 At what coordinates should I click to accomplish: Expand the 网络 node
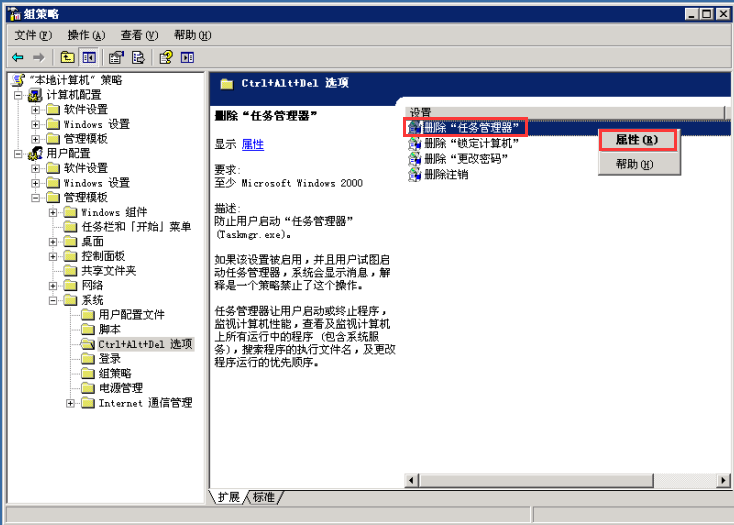tap(53, 286)
